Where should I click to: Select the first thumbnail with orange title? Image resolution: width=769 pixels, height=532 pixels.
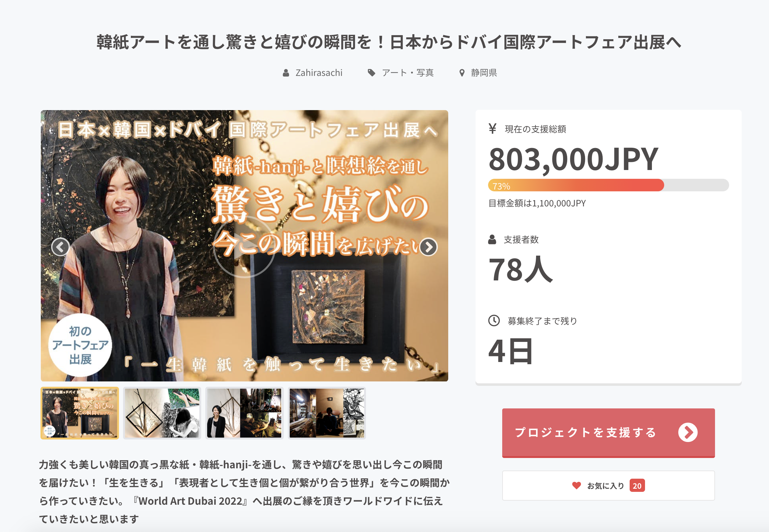[x=80, y=413]
